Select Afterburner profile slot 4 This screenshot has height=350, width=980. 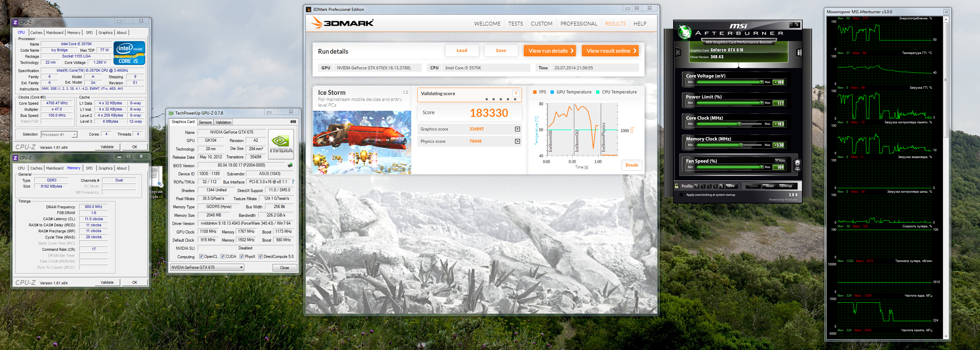pyautogui.click(x=715, y=187)
